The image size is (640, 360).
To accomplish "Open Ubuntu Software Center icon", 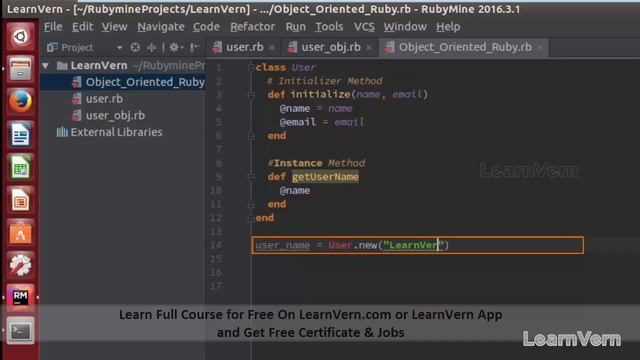I will click(20, 233).
